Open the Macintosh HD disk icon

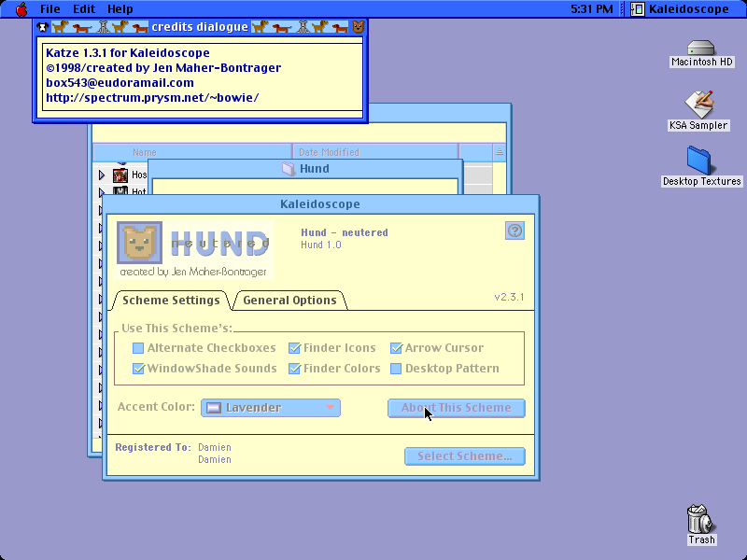coord(701,49)
